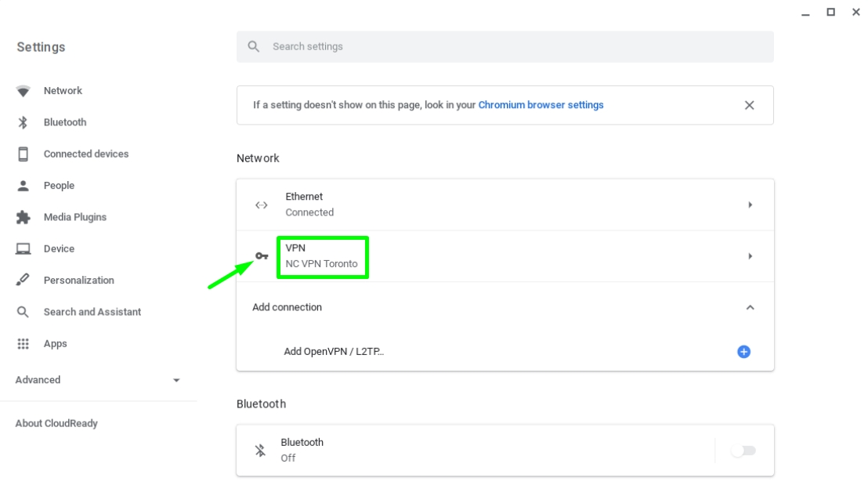868x489 pixels.
Task: Minimize the Settings window
Action: point(805,13)
